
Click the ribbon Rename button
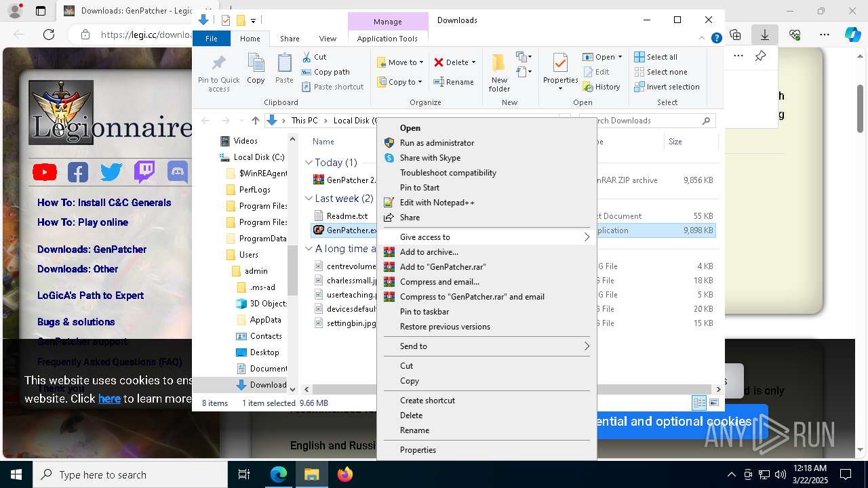(454, 82)
